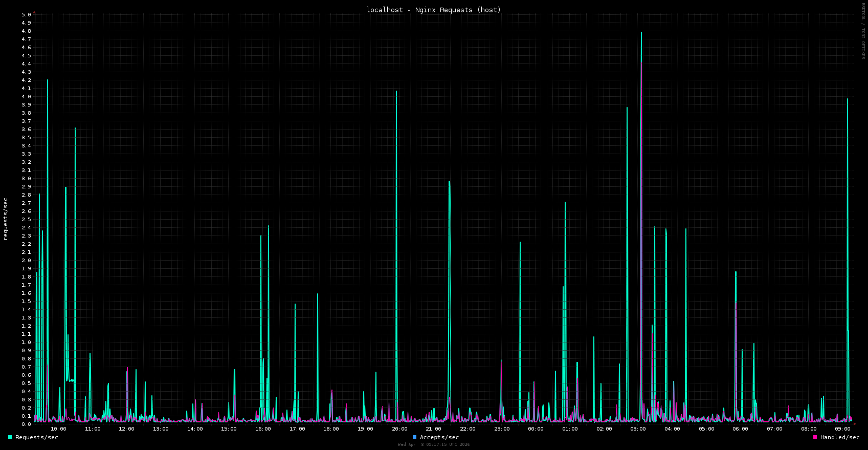Image resolution: width=868 pixels, height=450 pixels.
Task: Click the "1.8" y-axis value
Action: 26,277
